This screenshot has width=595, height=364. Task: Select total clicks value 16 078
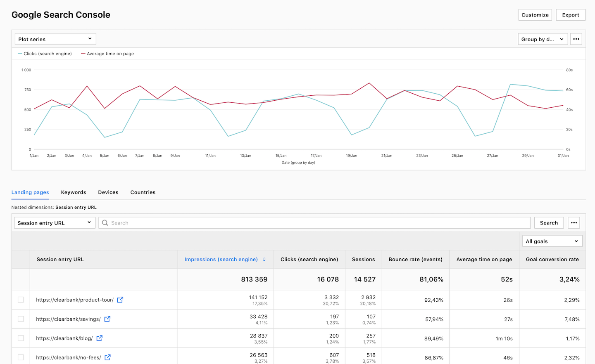click(x=328, y=279)
